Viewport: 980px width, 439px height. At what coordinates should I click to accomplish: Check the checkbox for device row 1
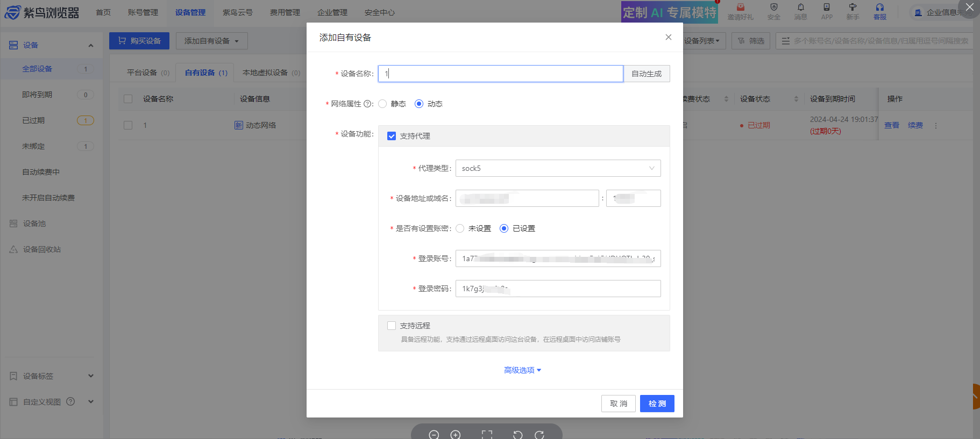[x=128, y=125]
